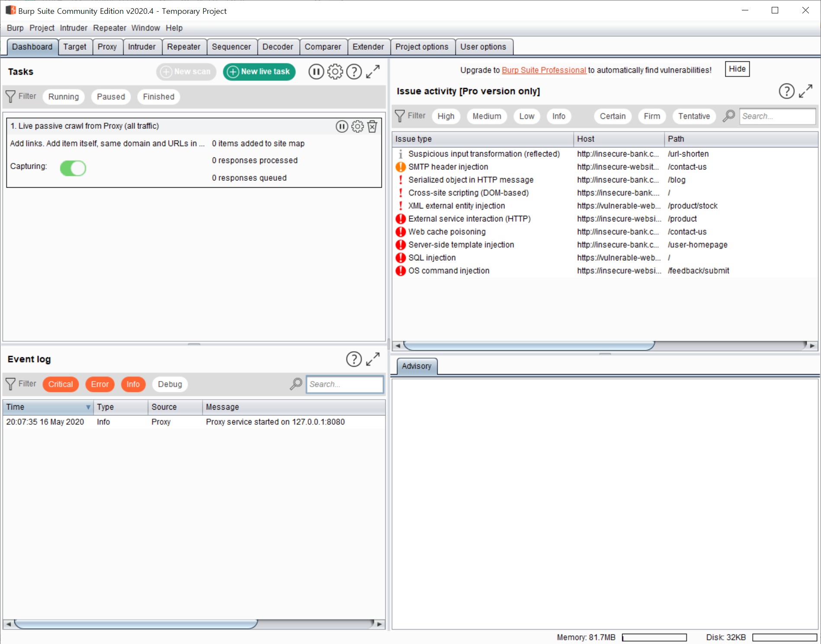Switch to the User options tab
The height and width of the screenshot is (644, 821).
pyautogui.click(x=483, y=47)
